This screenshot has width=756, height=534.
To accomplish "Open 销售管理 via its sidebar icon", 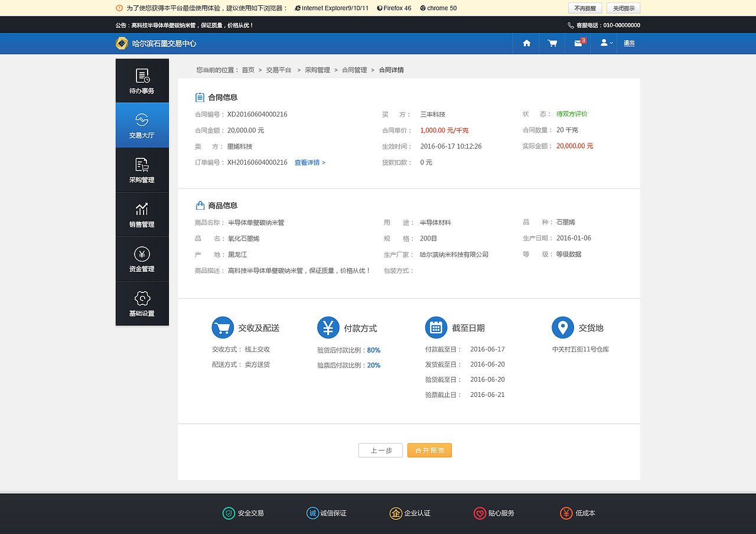I will pyautogui.click(x=142, y=214).
